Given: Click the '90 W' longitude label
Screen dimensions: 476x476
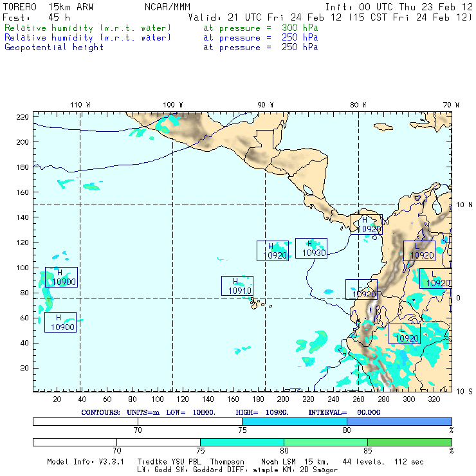Looking at the screenshot, I should click(x=266, y=105).
